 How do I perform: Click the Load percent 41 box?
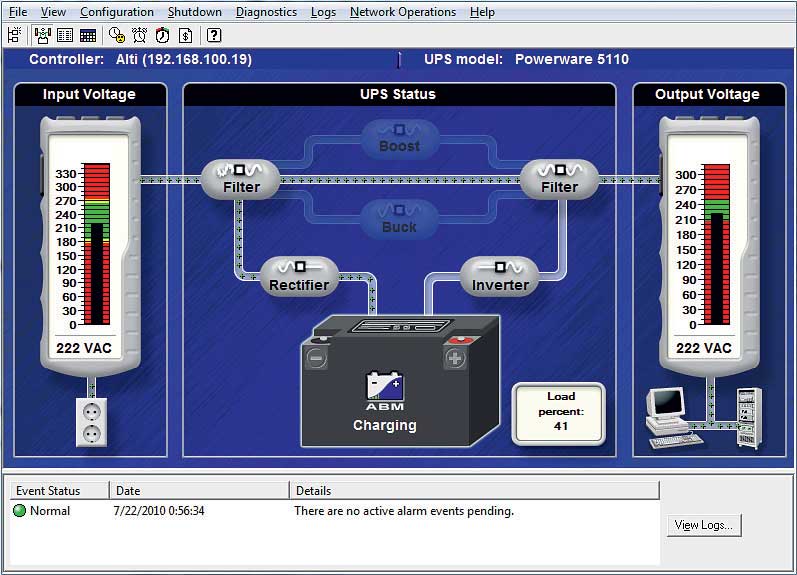(x=560, y=413)
